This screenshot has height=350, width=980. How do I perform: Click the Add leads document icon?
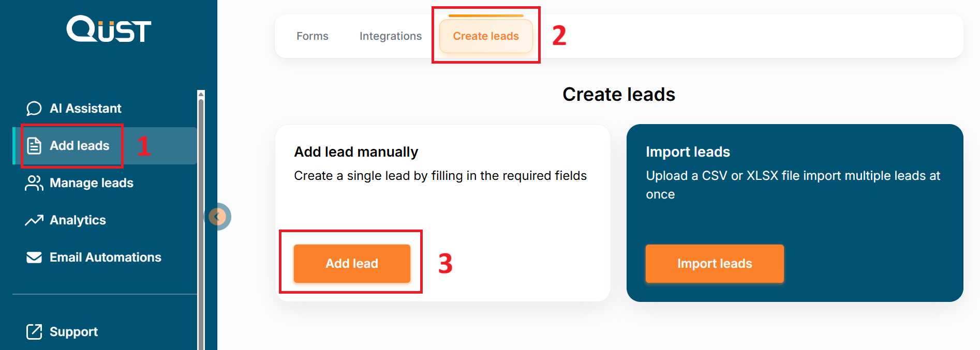click(x=34, y=146)
